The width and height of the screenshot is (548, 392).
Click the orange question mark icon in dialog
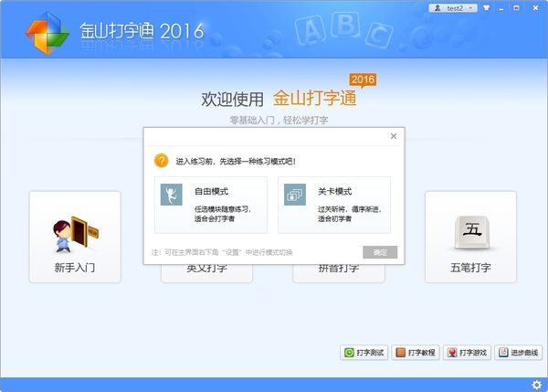[162, 161]
